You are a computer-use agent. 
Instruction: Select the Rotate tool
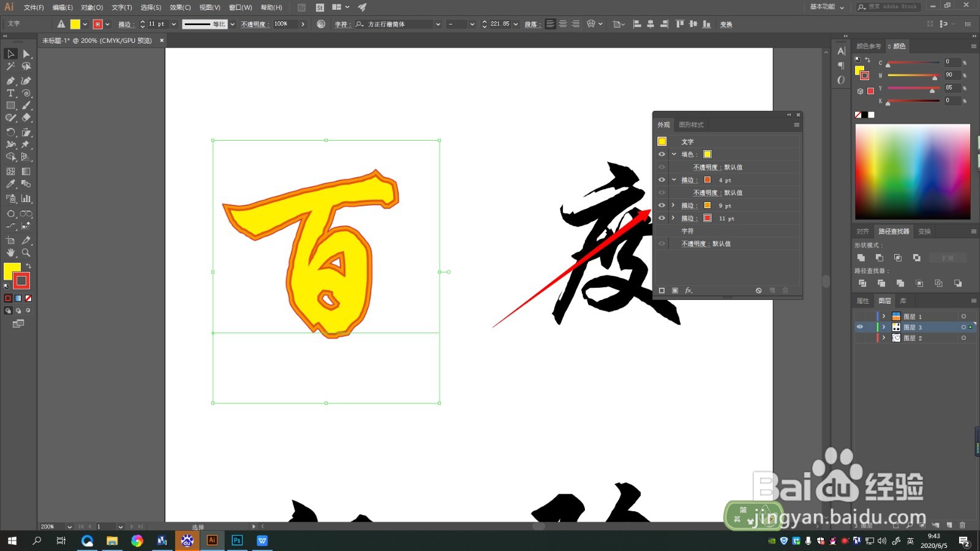[x=10, y=132]
